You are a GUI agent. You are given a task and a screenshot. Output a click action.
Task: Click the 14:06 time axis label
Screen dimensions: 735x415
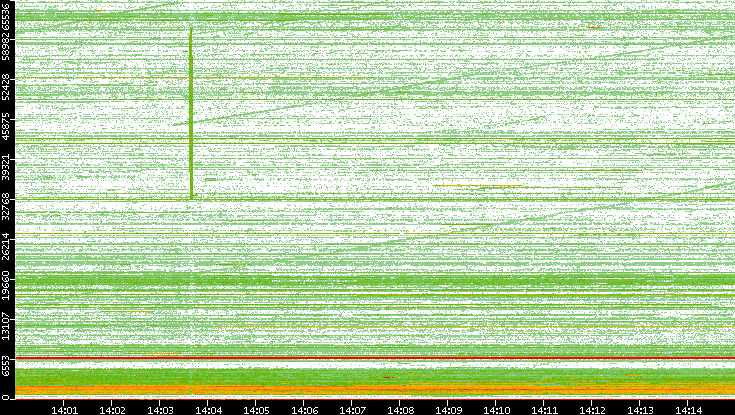point(305,410)
